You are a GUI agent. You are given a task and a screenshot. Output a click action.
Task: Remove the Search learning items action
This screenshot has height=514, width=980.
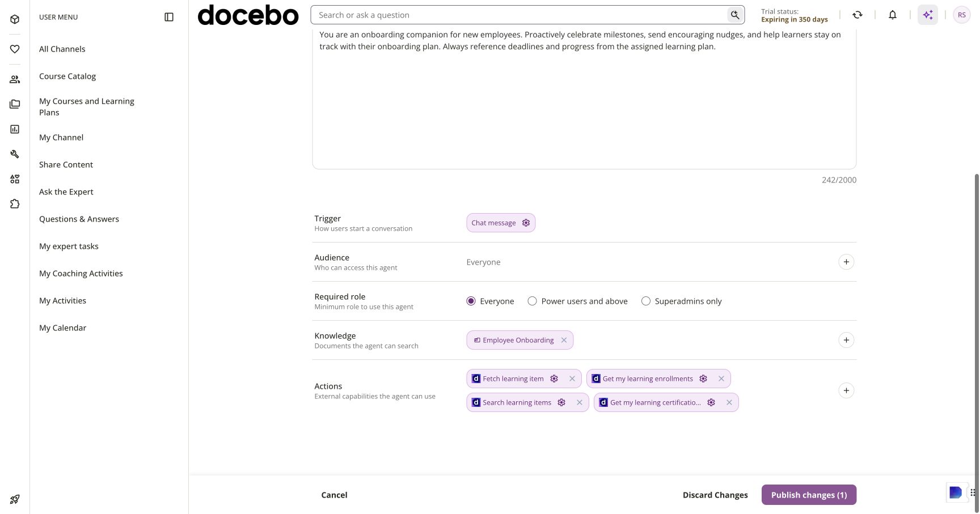tap(579, 402)
